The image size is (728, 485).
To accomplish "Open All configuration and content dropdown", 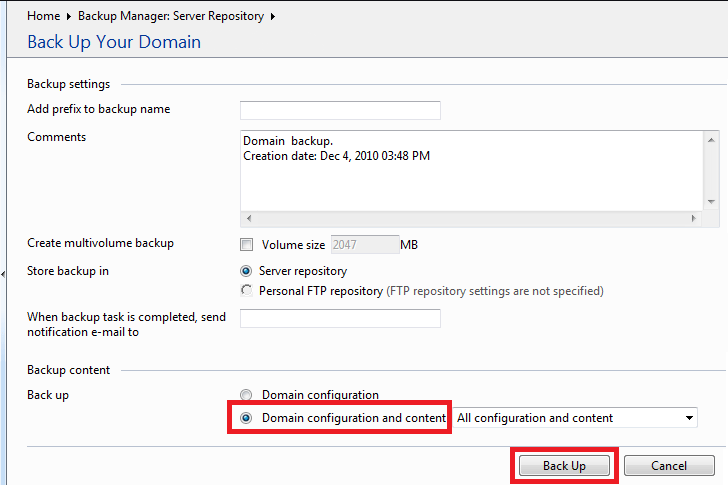I will click(x=575, y=418).
